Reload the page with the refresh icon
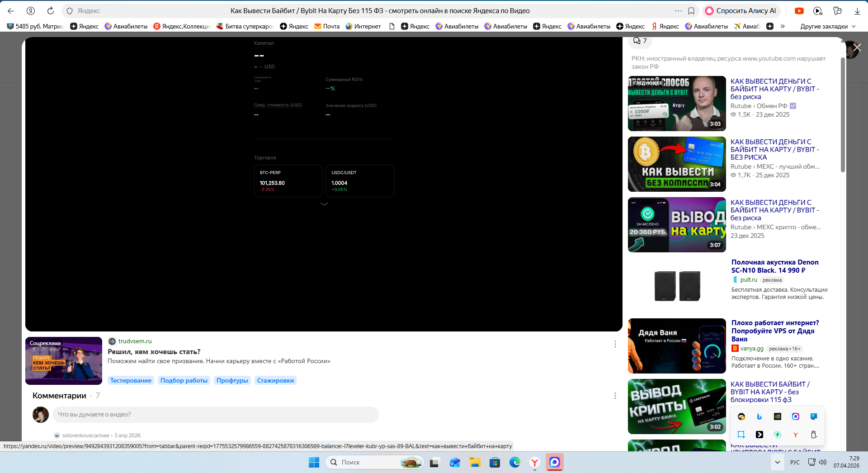The height and width of the screenshot is (473, 868). [51, 11]
